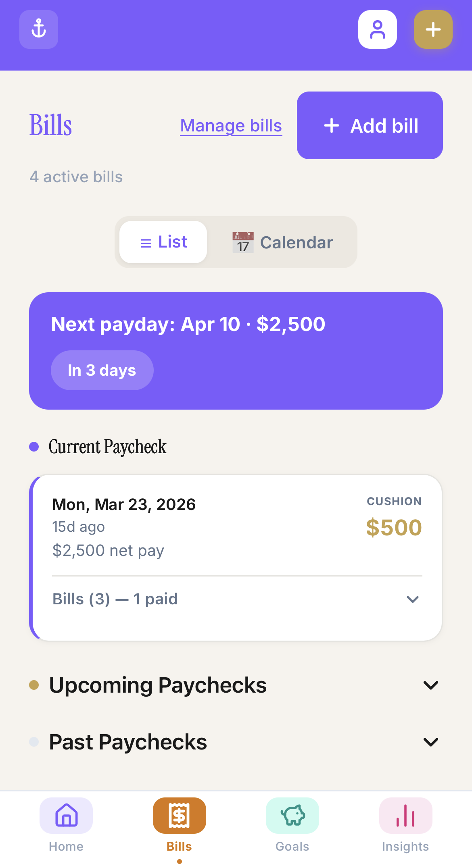Switch to List view

(163, 242)
